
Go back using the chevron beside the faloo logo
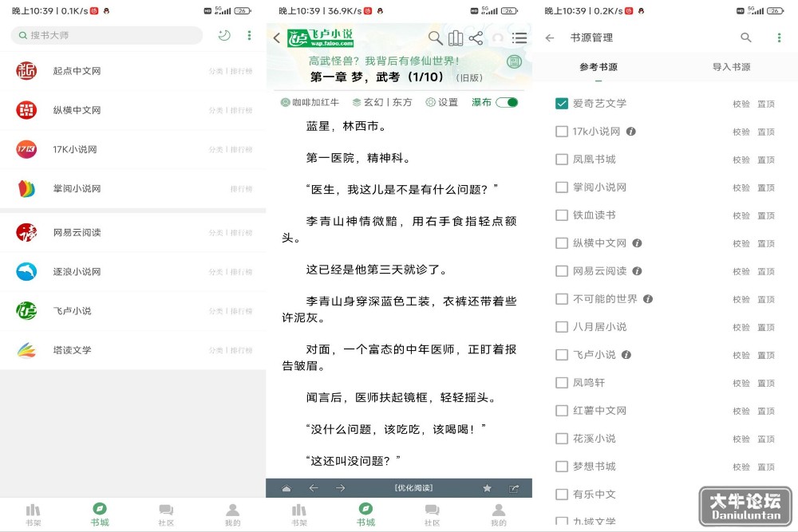pyautogui.click(x=277, y=37)
